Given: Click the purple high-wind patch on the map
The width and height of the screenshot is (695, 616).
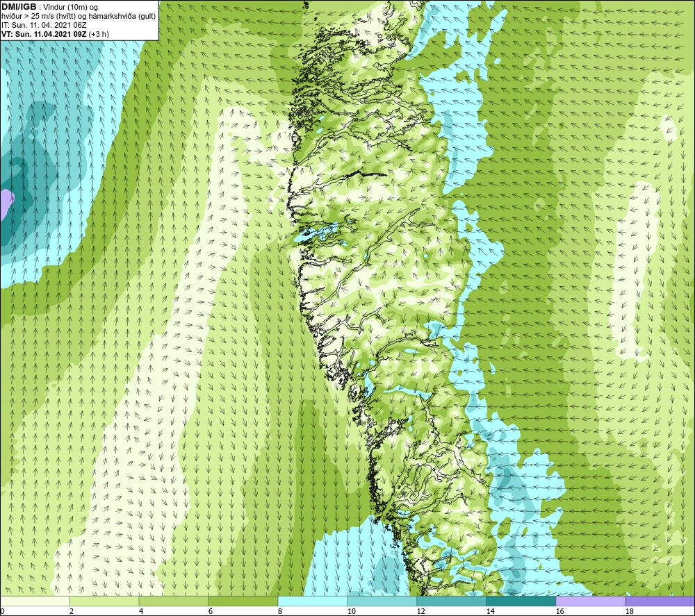Looking at the screenshot, I should pyautogui.click(x=6, y=203).
